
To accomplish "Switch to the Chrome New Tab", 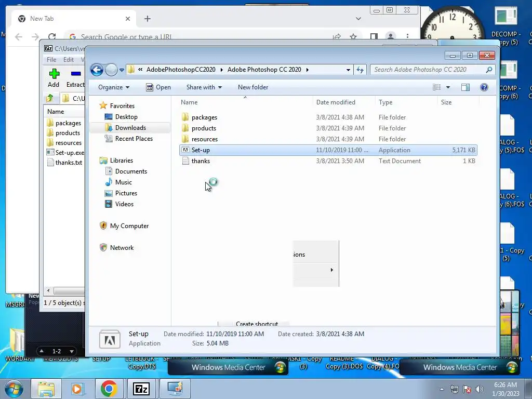I will pos(74,19).
